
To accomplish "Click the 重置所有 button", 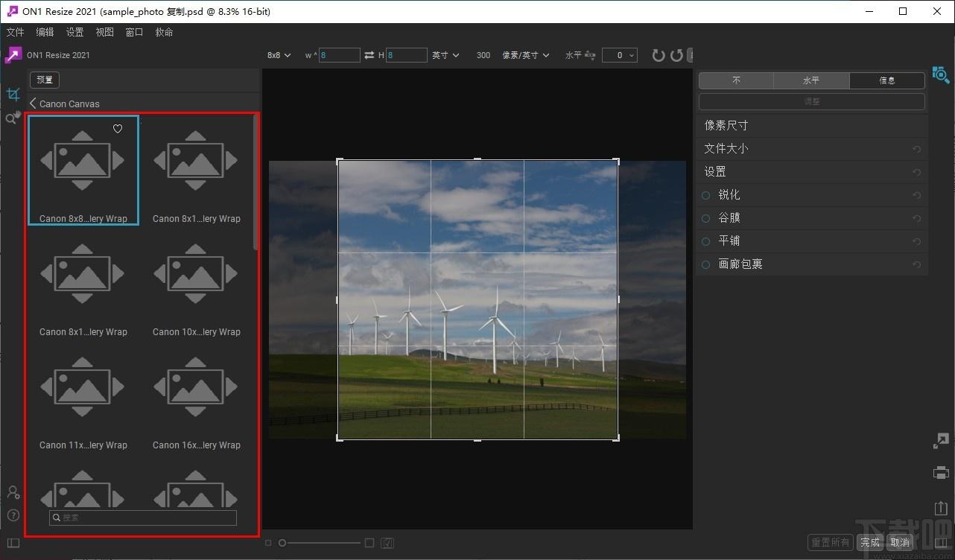I will 831,543.
